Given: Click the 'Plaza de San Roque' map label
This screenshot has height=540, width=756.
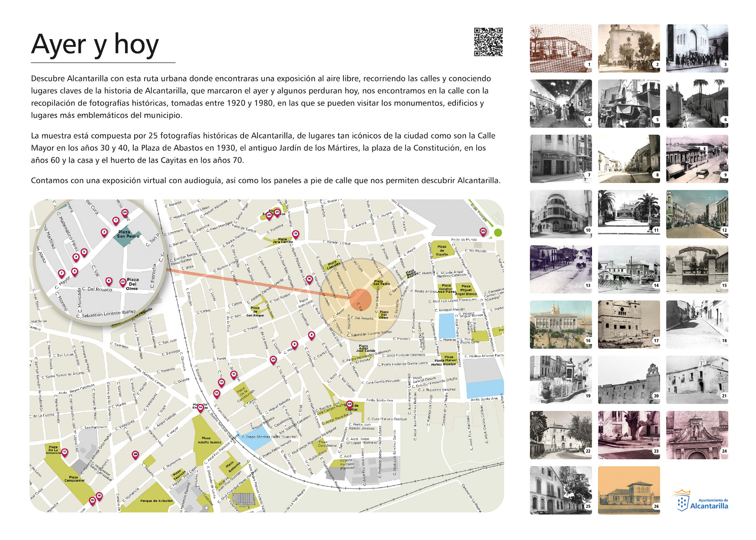Looking at the screenshot, I should (255, 312).
